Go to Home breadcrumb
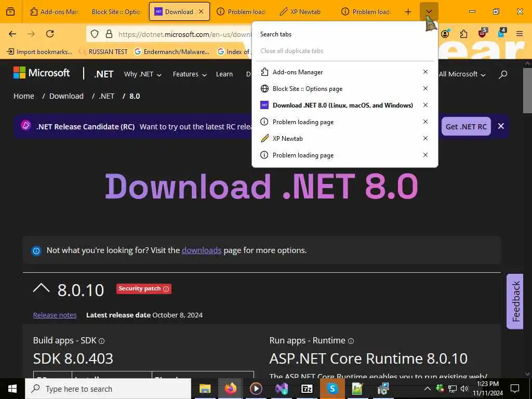 (x=24, y=96)
